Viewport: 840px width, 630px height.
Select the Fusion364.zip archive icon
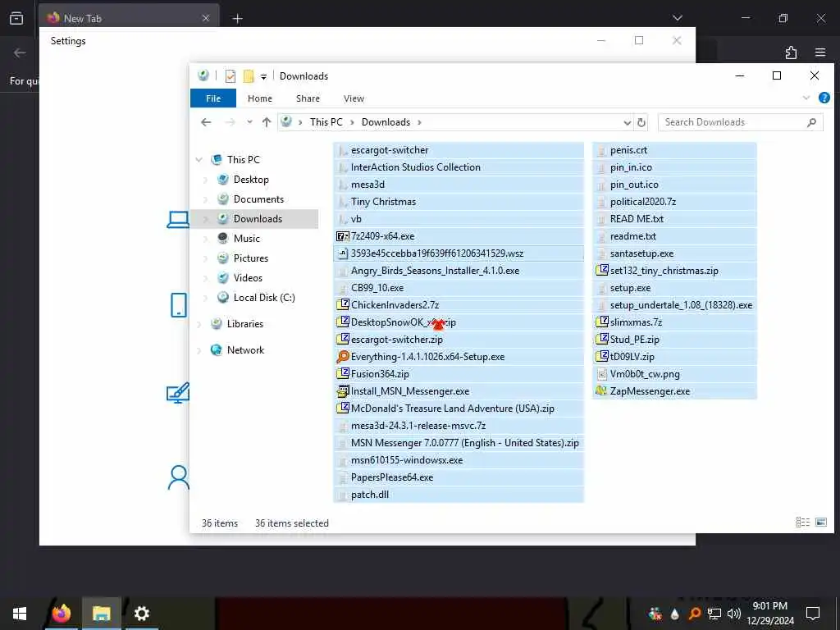pos(342,374)
